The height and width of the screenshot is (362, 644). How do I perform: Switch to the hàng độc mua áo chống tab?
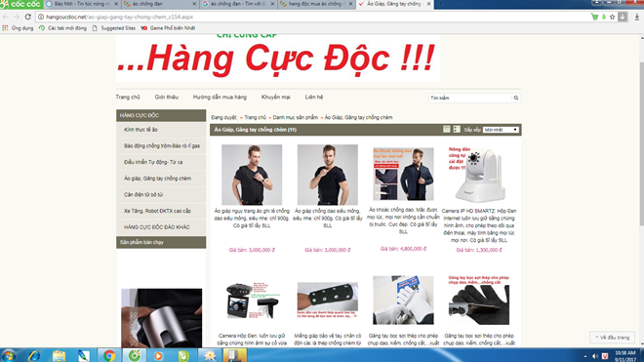point(317,4)
